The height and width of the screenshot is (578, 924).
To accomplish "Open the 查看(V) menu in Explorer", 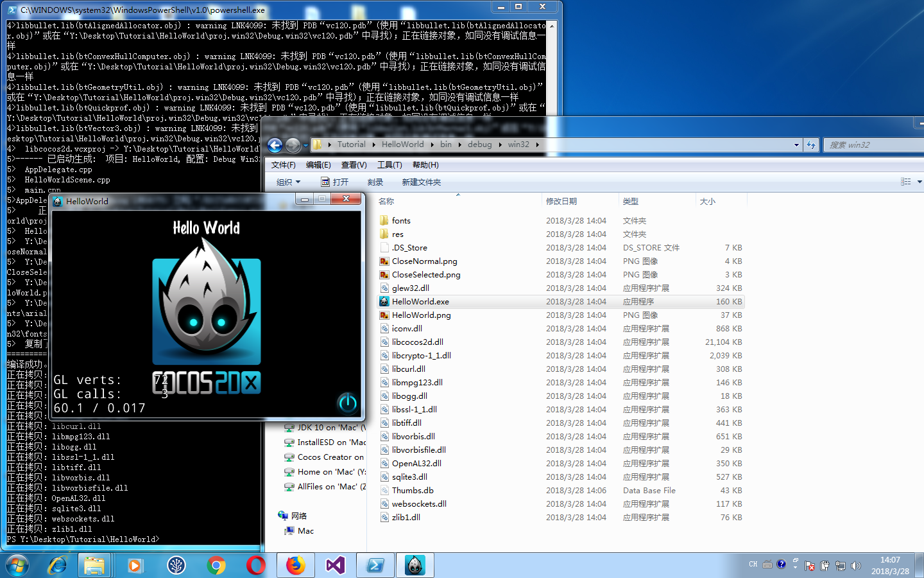I will coord(354,165).
